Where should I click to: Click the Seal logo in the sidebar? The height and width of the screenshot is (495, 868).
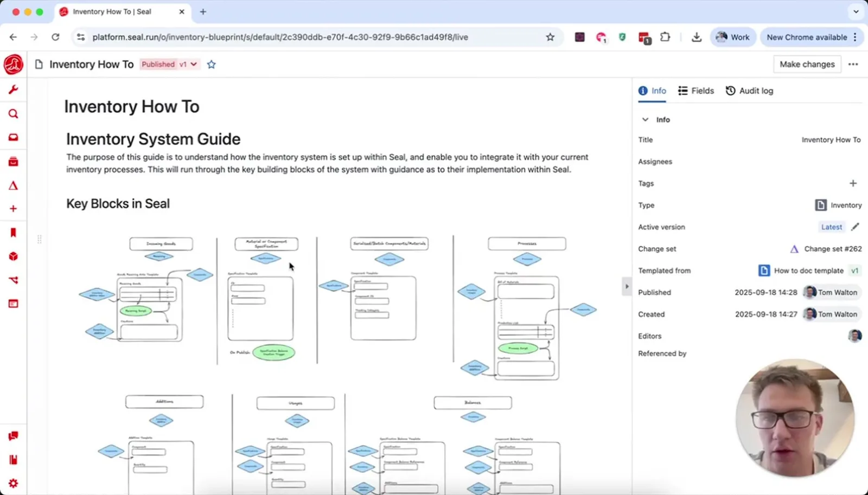[14, 65]
